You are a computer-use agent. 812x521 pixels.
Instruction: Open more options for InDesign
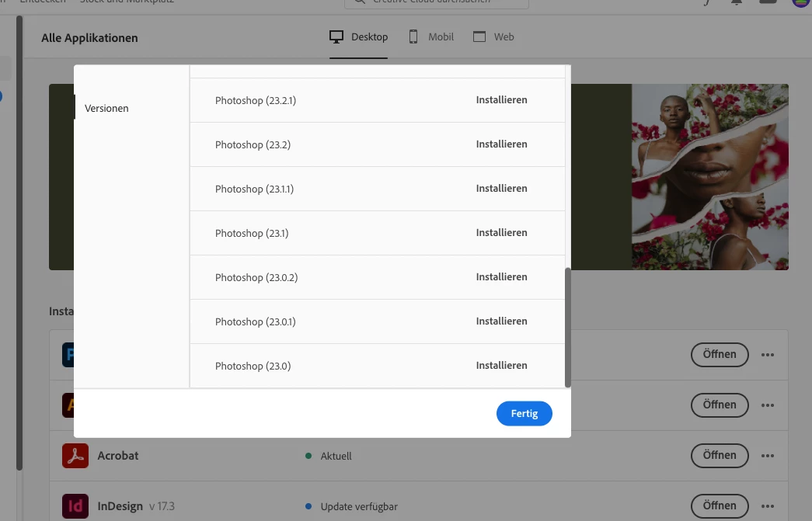coord(768,506)
